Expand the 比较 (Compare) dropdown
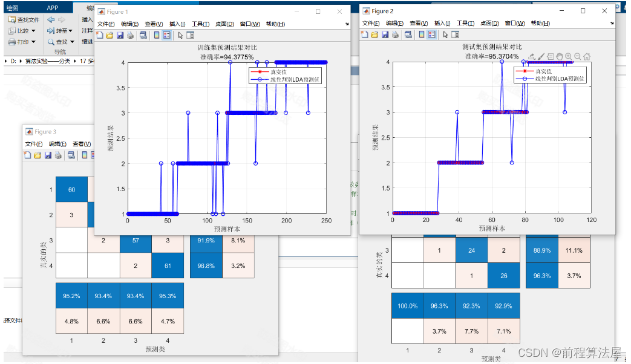Screen dimensions: 631x364 [x=33, y=31]
